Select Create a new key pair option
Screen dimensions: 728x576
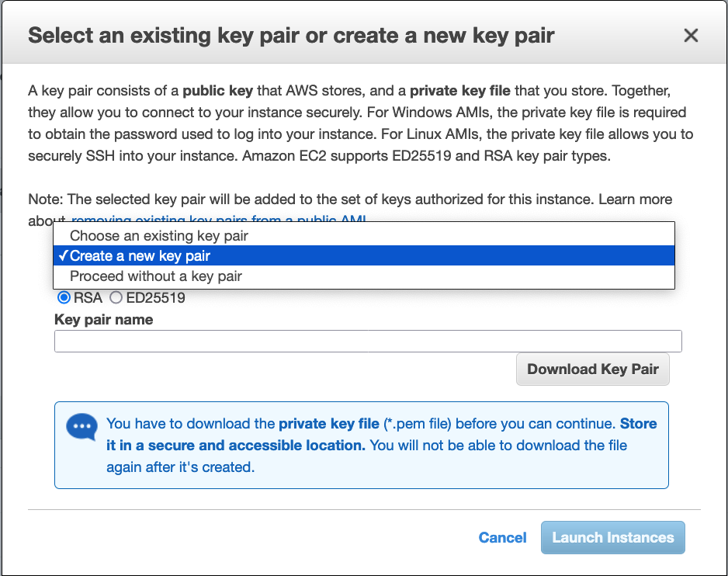pyautogui.click(x=140, y=255)
